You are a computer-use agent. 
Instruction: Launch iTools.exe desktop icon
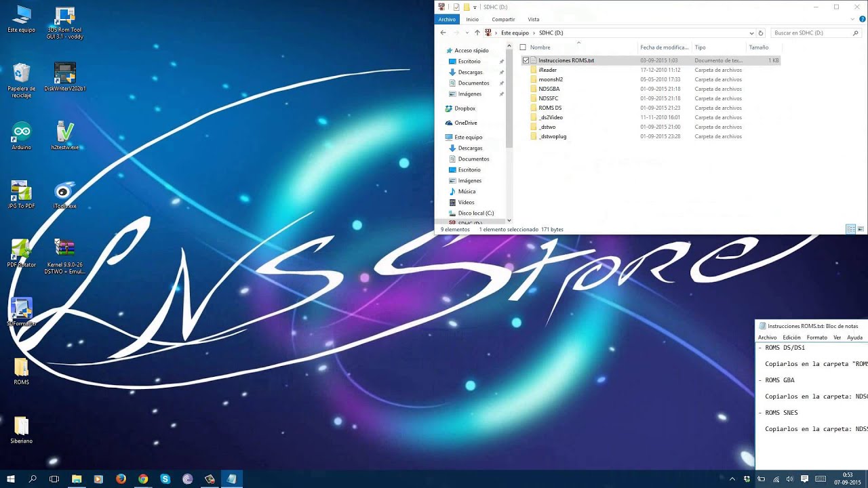pos(65,195)
